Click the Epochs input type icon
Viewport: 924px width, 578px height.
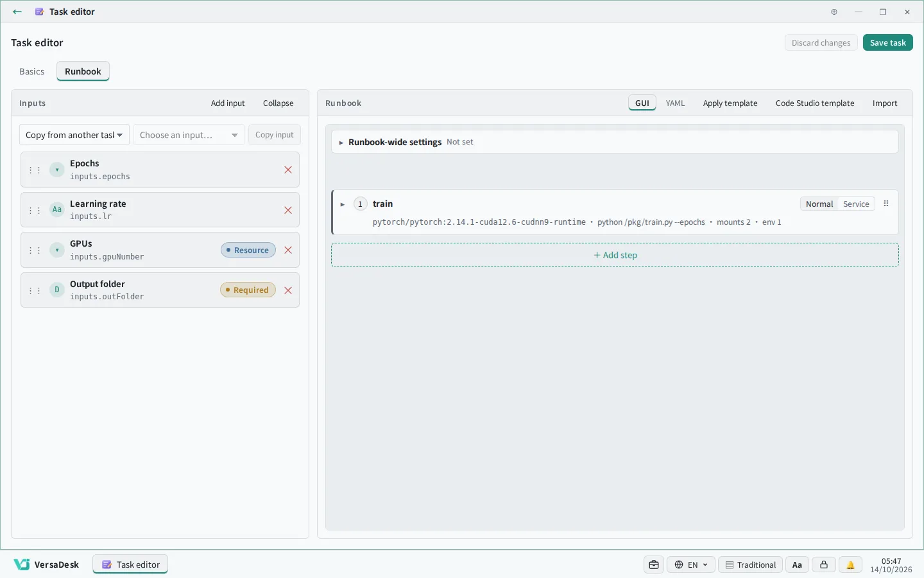point(57,170)
